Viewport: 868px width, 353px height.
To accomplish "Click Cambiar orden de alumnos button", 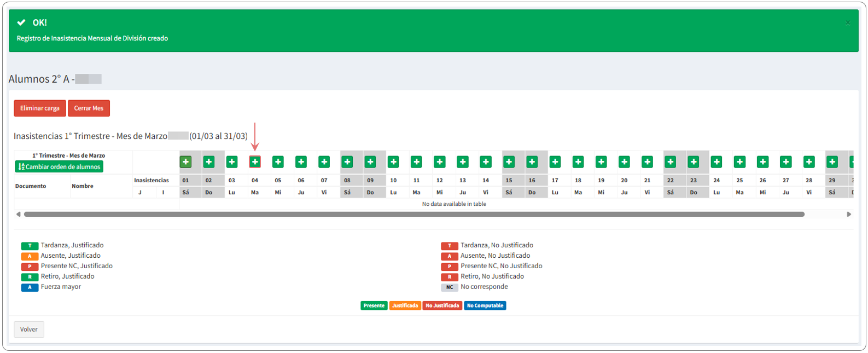I will [x=59, y=167].
